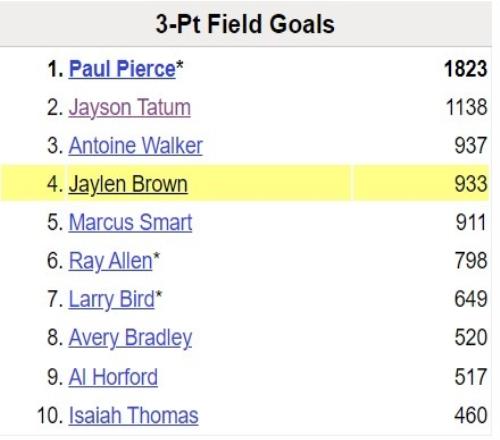Viewport: 500px width, 440px height.
Task: Click Jaylen Brown's highlighted 933 value
Action: (471, 184)
